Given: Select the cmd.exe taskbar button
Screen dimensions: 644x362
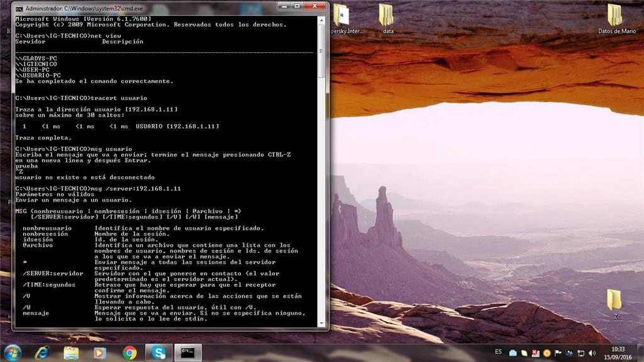Looking at the screenshot, I should point(187,353).
